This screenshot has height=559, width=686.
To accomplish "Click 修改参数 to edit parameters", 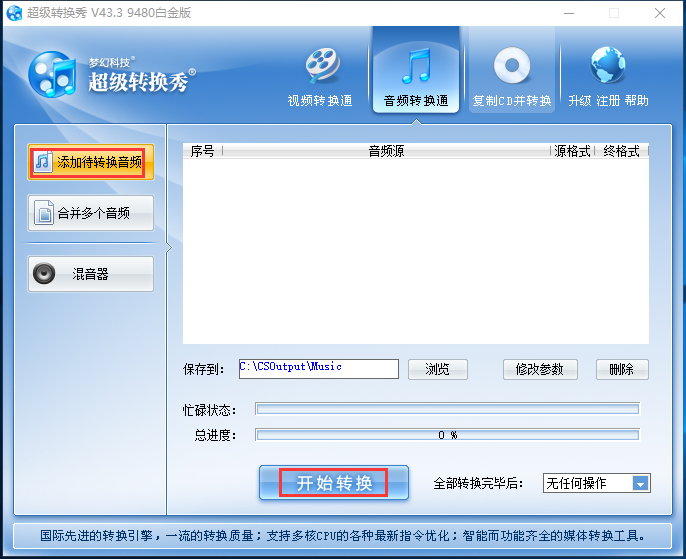I will pos(540,370).
